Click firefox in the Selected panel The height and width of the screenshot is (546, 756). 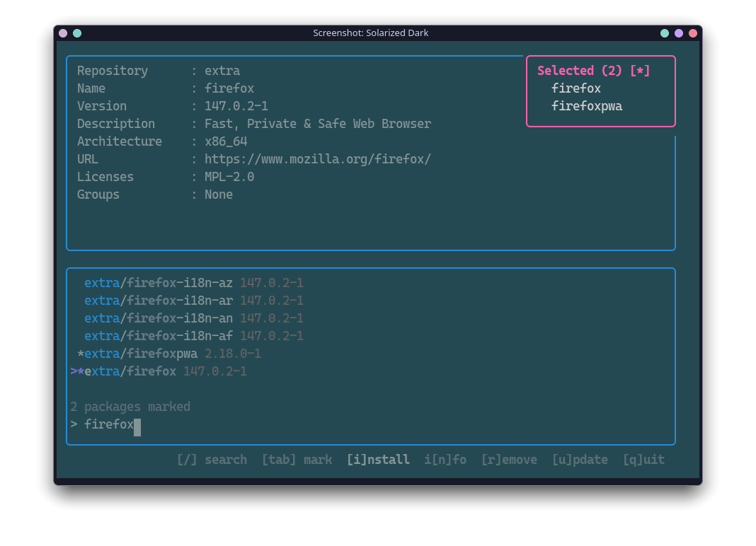[x=575, y=88]
